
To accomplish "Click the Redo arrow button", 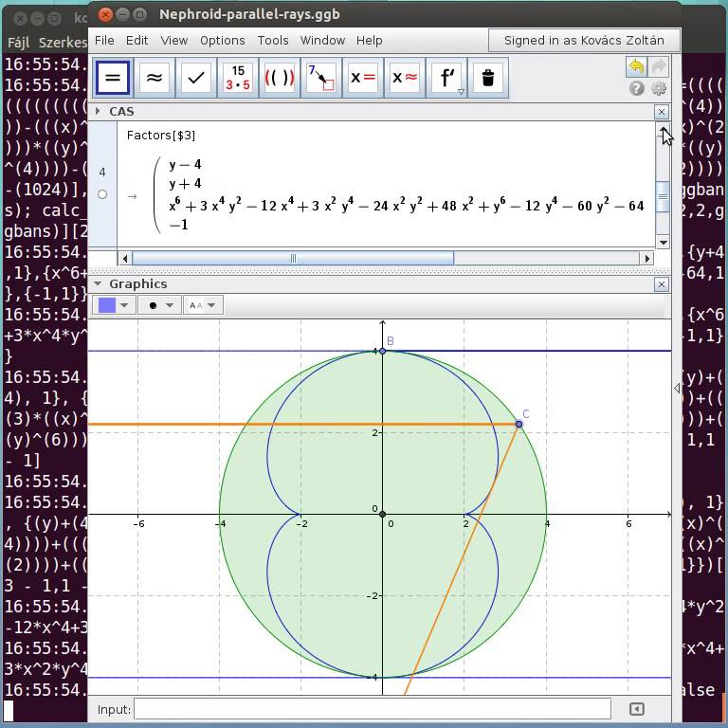I will click(x=659, y=67).
